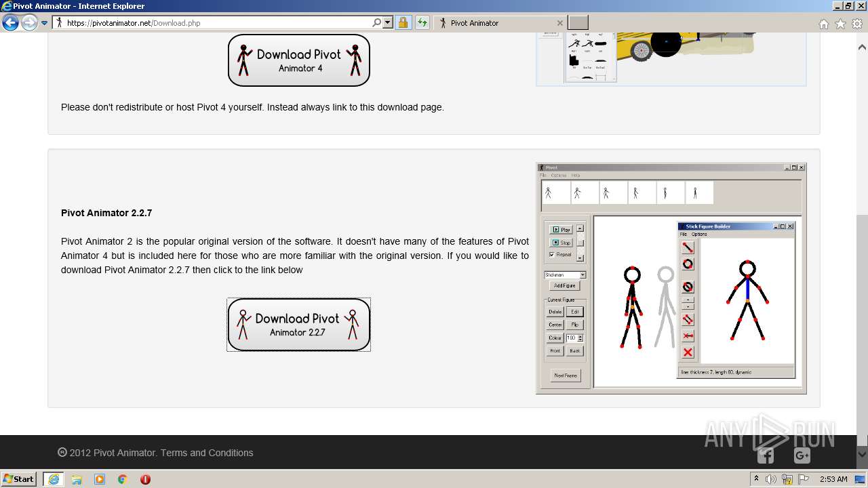Image resolution: width=868 pixels, height=488 pixels.
Task: Open the Action Center flag icon
Action: [x=805, y=479]
